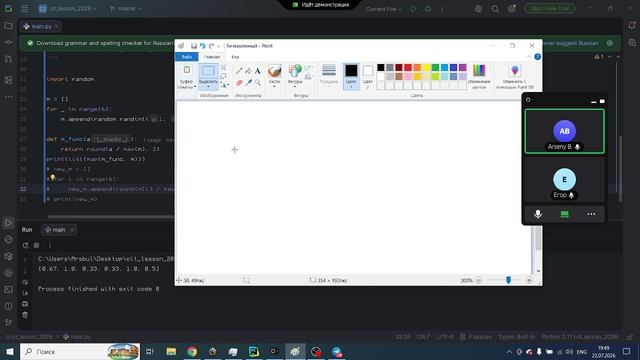Open the Size line thickness dropdown

point(329,76)
